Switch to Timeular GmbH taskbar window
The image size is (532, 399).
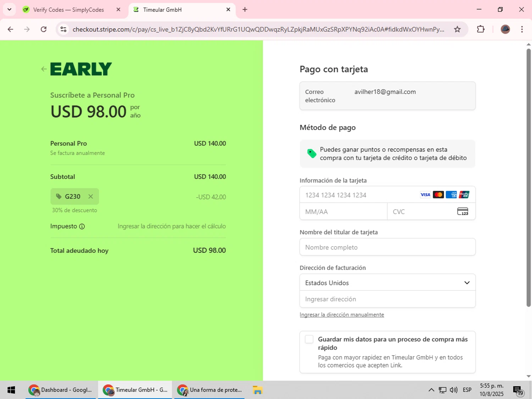click(135, 390)
